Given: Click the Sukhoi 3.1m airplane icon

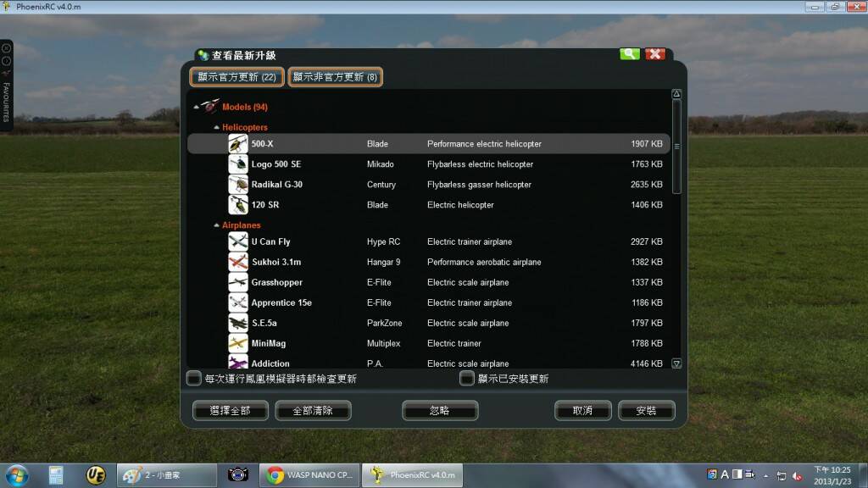Looking at the screenshot, I should tap(238, 263).
